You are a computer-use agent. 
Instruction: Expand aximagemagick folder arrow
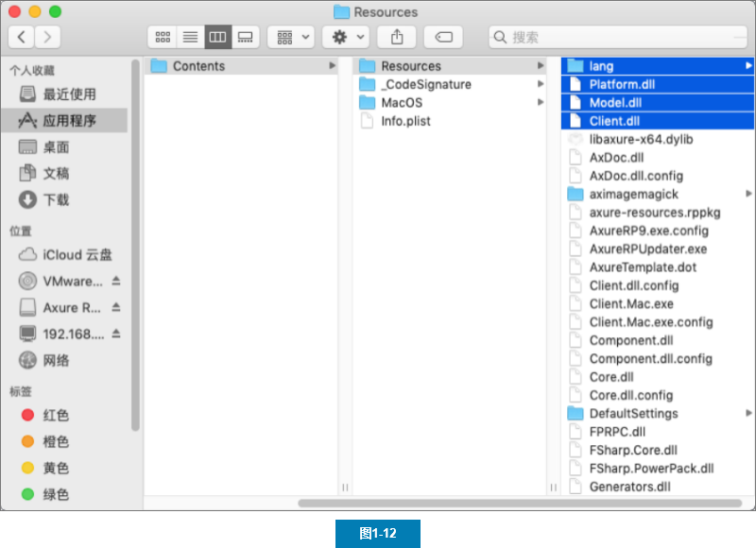pyautogui.click(x=748, y=194)
